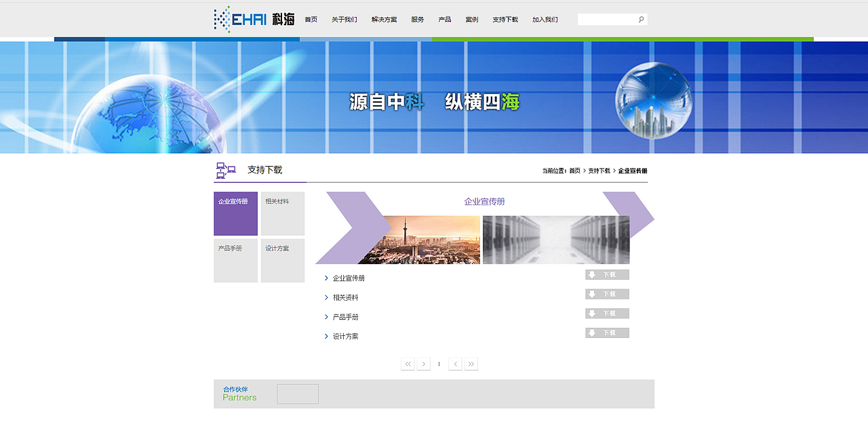
Task: Click the 支持下载 network computers icon
Action: (225, 170)
